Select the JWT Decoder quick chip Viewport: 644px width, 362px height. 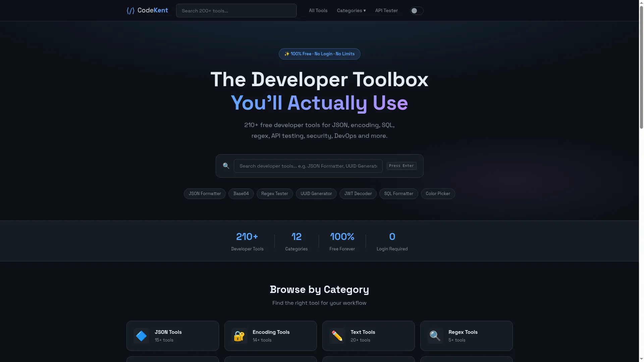pyautogui.click(x=358, y=194)
